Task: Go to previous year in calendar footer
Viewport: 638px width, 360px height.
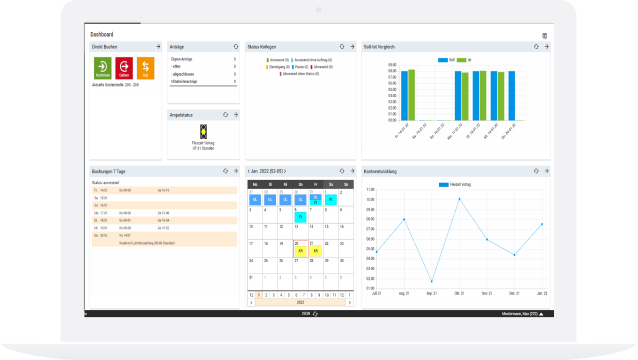Action: click(251, 303)
